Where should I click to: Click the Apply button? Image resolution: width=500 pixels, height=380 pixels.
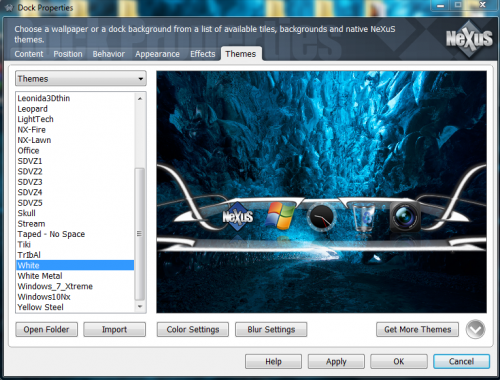tap(336, 362)
